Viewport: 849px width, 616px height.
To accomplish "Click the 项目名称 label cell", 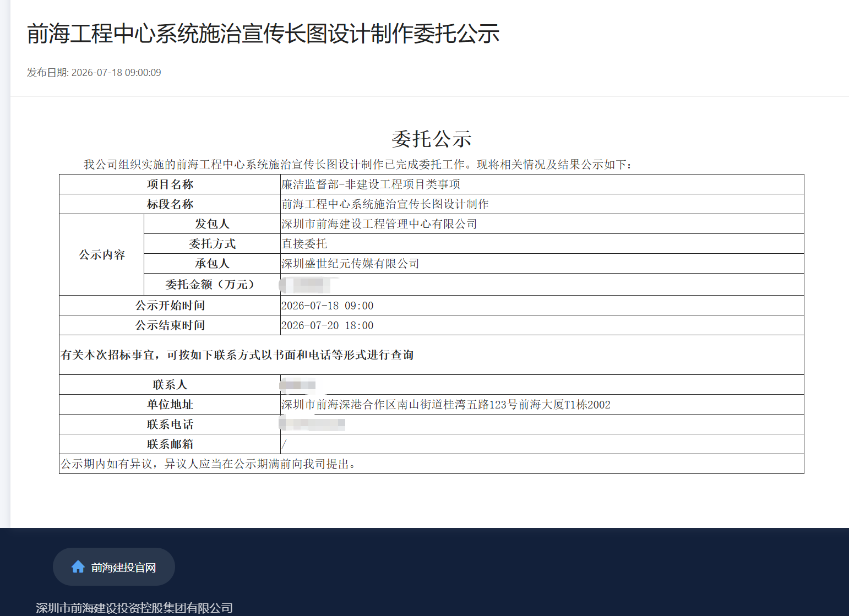I will pos(170,184).
